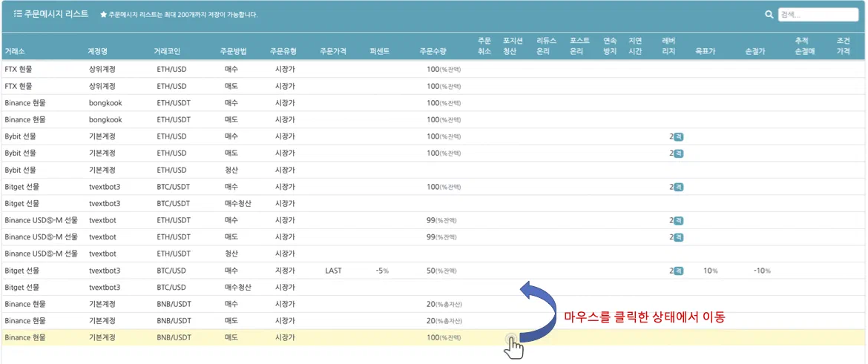Click the 조건 가격 column header
This screenshot has width=868, height=364.
coord(843,46)
